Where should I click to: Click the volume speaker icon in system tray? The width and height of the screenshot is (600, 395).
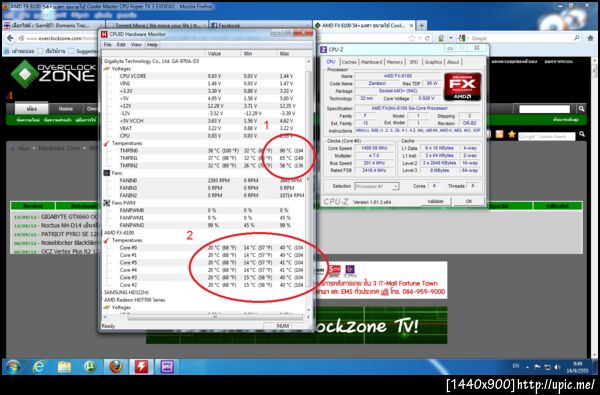pyautogui.click(x=558, y=367)
